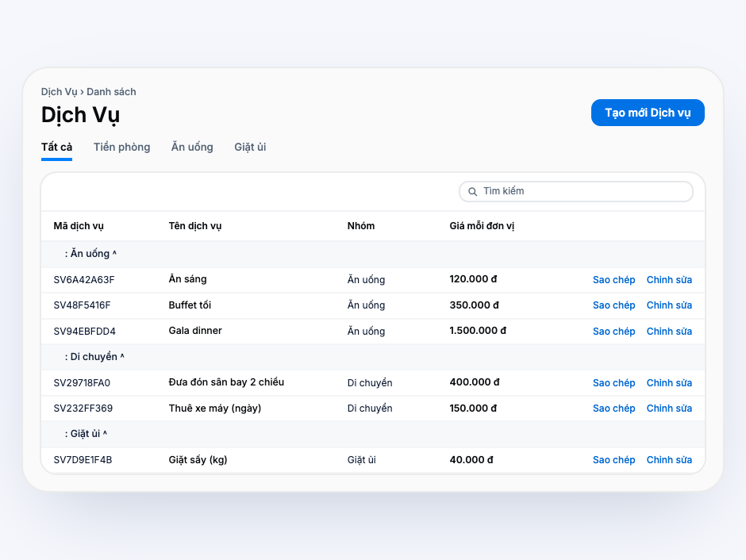Select the Ăn uống tab
The image size is (746, 560).
click(192, 148)
